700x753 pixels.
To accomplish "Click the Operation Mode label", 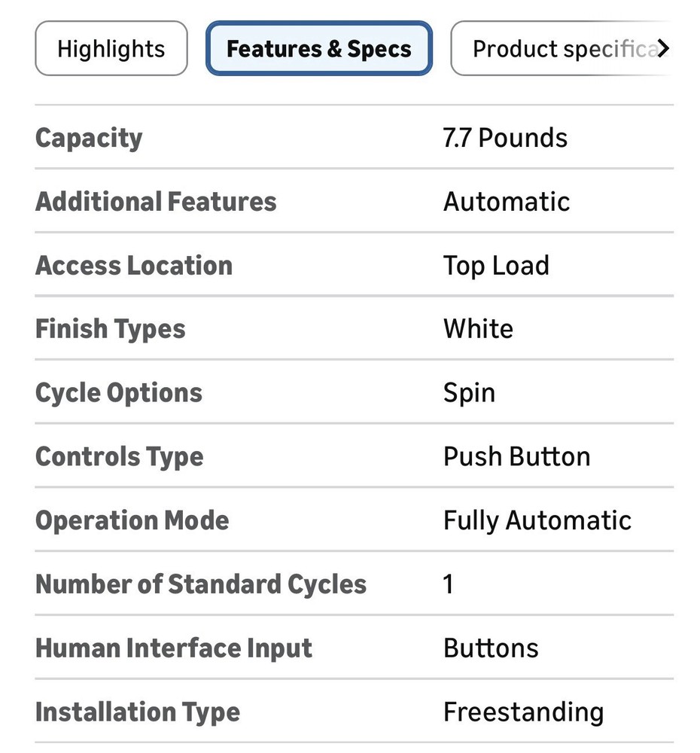I will (132, 520).
